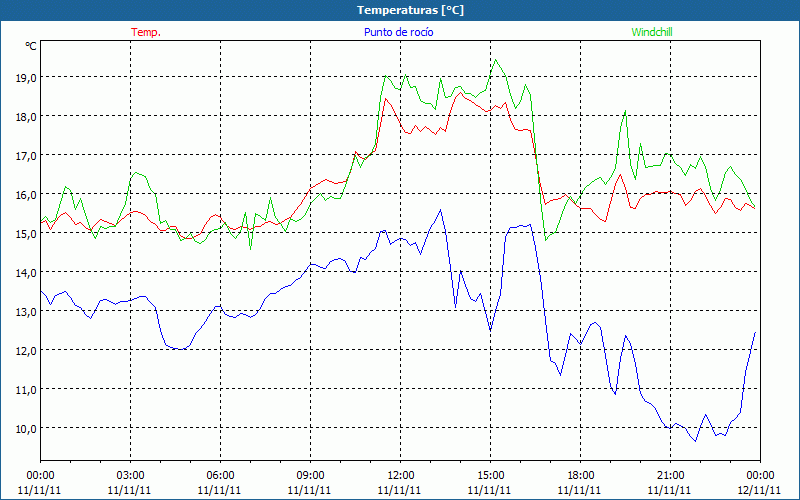The image size is (800, 500).
Task: Click the blue dew point minimum near 21:50
Action: click(x=695, y=441)
